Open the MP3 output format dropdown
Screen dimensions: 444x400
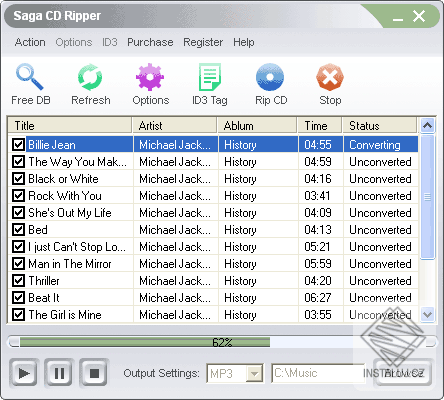coord(254,373)
